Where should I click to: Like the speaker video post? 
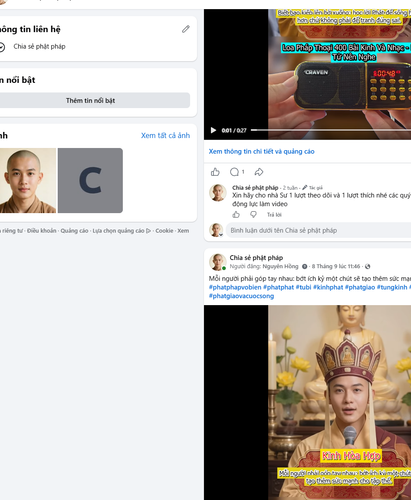[x=215, y=172]
